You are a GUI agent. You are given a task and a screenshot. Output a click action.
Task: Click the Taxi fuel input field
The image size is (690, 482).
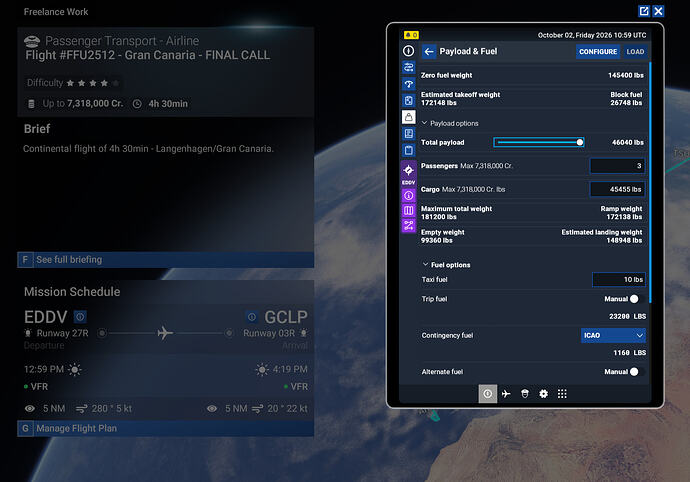click(619, 280)
